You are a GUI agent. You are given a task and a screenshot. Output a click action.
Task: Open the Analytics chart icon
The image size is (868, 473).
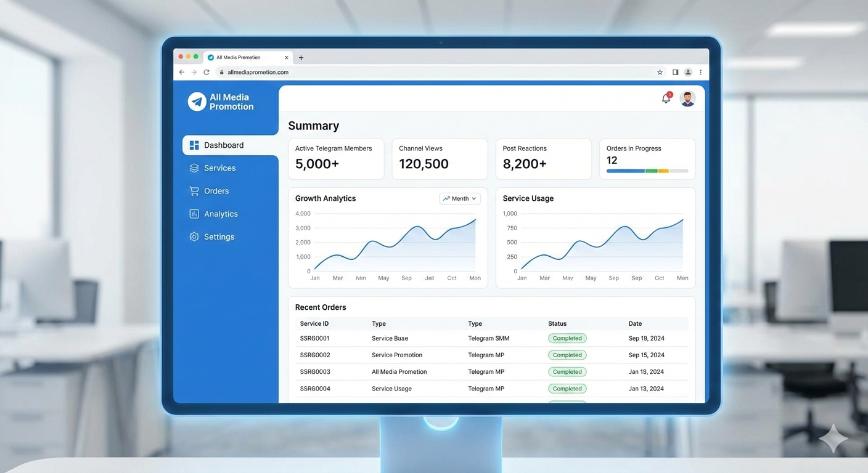(194, 213)
